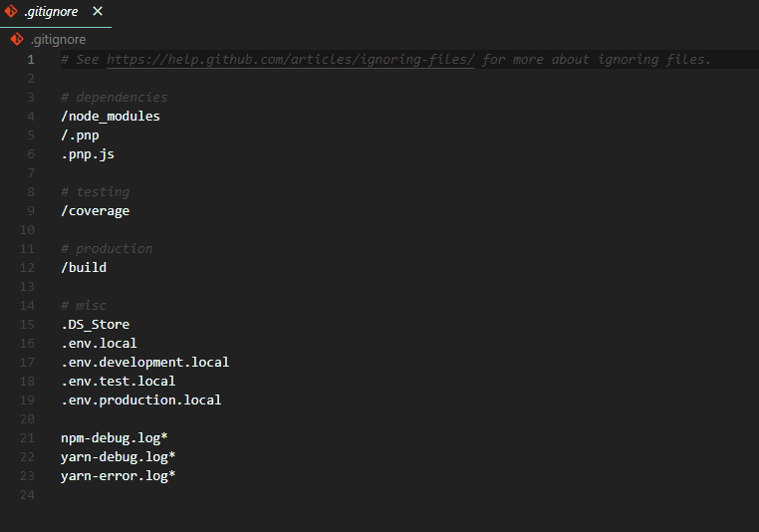Click the .gitignore breadcrumb label
759x532 pixels.
point(58,40)
